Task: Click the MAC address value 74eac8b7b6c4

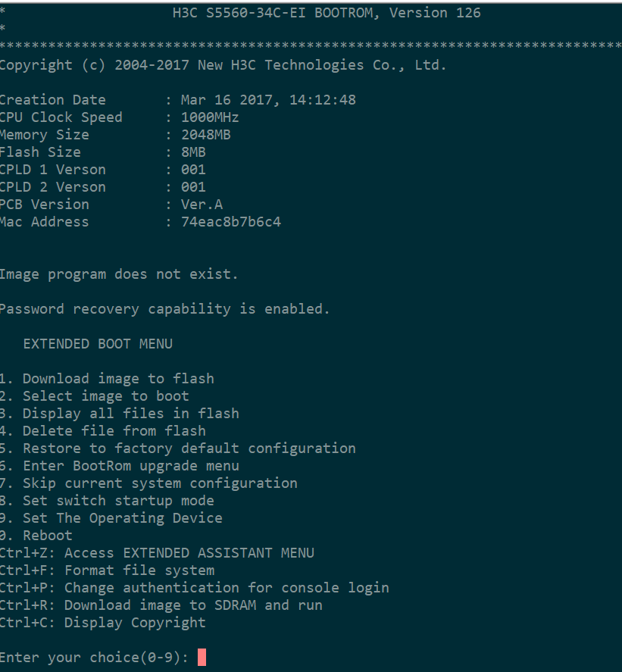Action: pos(230,222)
